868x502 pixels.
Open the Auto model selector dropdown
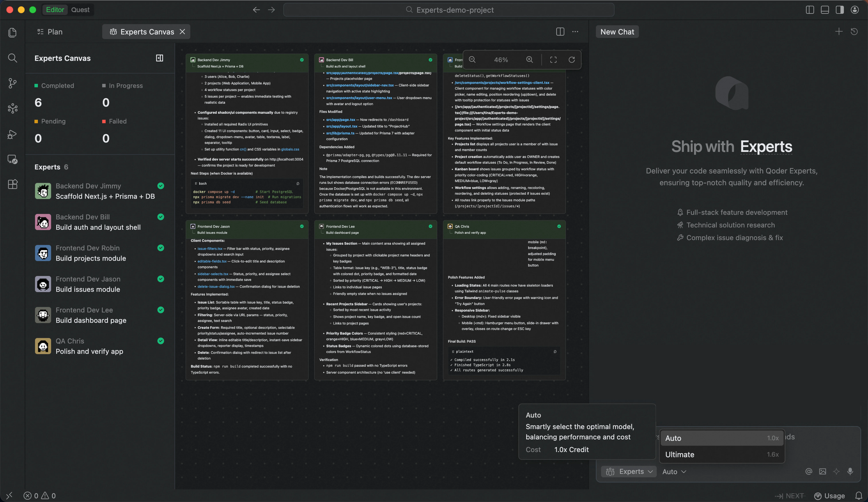point(674,471)
